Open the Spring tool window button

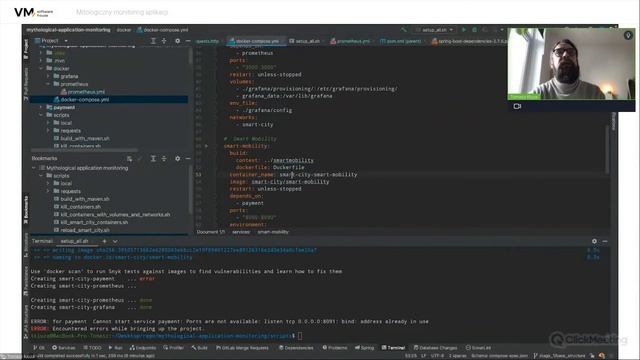pyautogui.click(x=364, y=348)
